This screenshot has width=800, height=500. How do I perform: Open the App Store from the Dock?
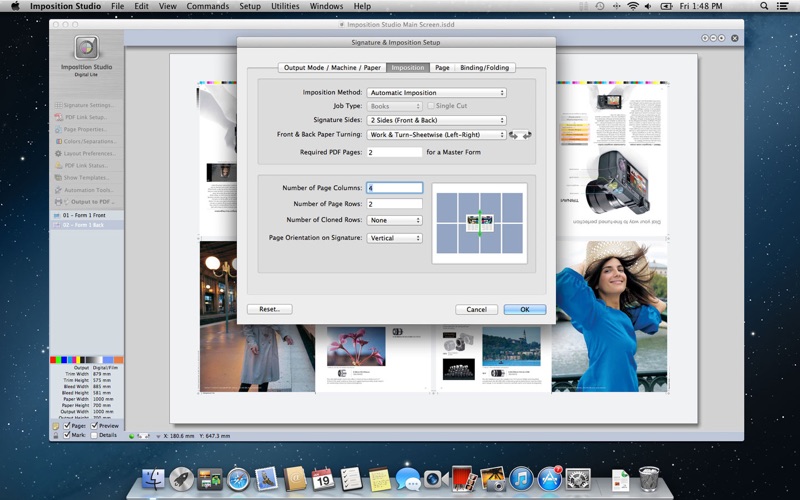tap(548, 478)
